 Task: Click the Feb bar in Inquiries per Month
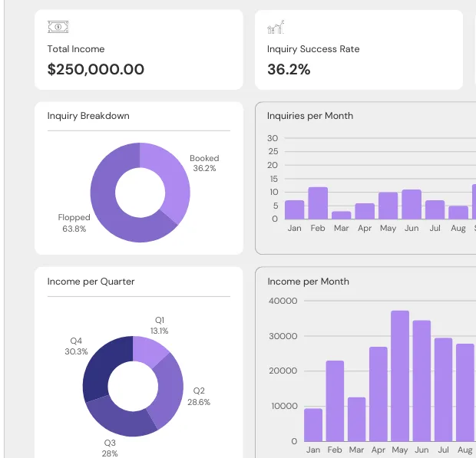click(x=318, y=203)
